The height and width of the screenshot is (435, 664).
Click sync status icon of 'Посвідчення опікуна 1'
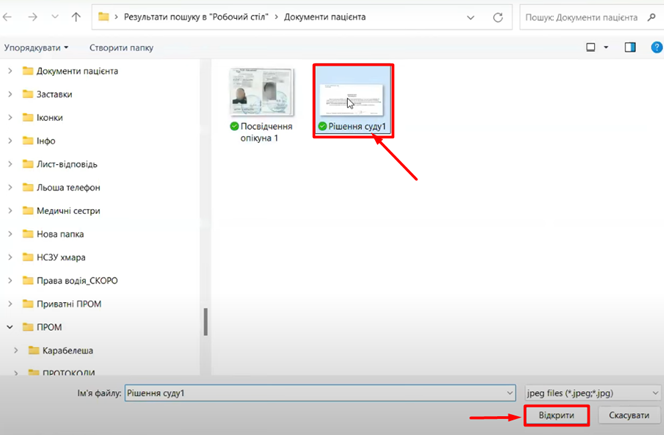point(234,126)
